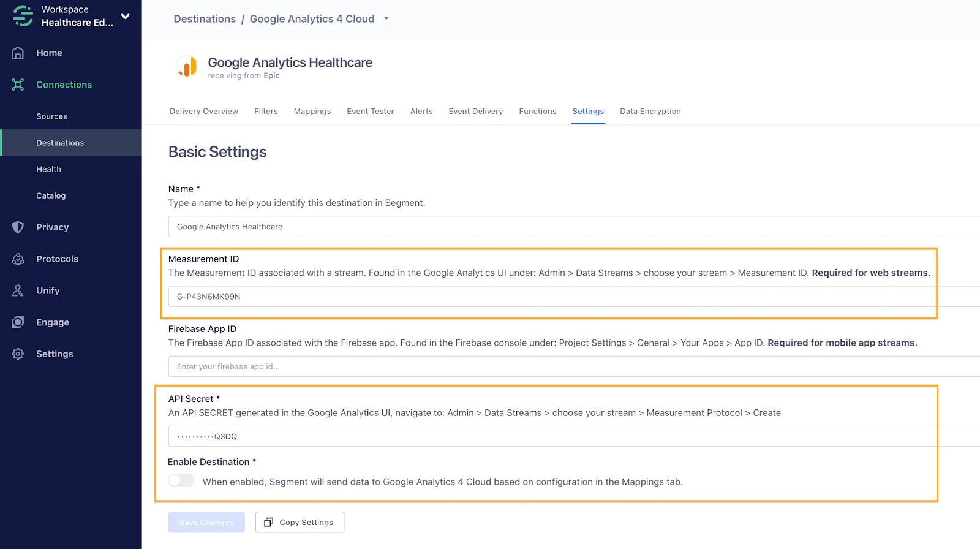Screen dimensions: 980x549
Task: Click the Unify label in sidebar
Action: click(x=48, y=290)
